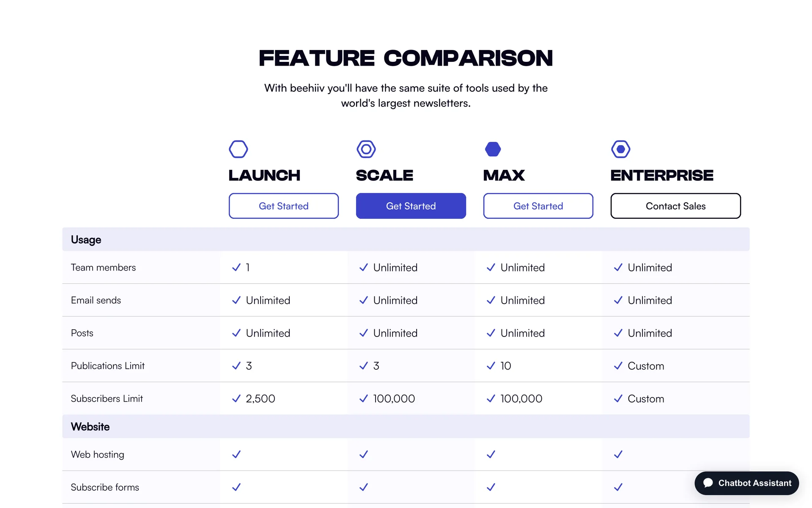Screen dimensions: 812x508
Task: Click Launch checkmark in Web hosting row
Action: [x=236, y=454]
